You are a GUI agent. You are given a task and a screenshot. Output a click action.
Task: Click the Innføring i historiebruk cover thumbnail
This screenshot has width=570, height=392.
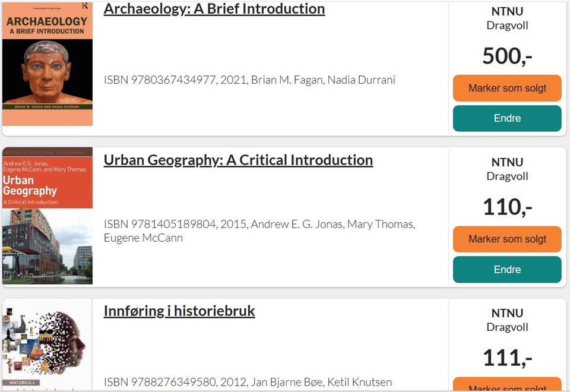click(47, 344)
